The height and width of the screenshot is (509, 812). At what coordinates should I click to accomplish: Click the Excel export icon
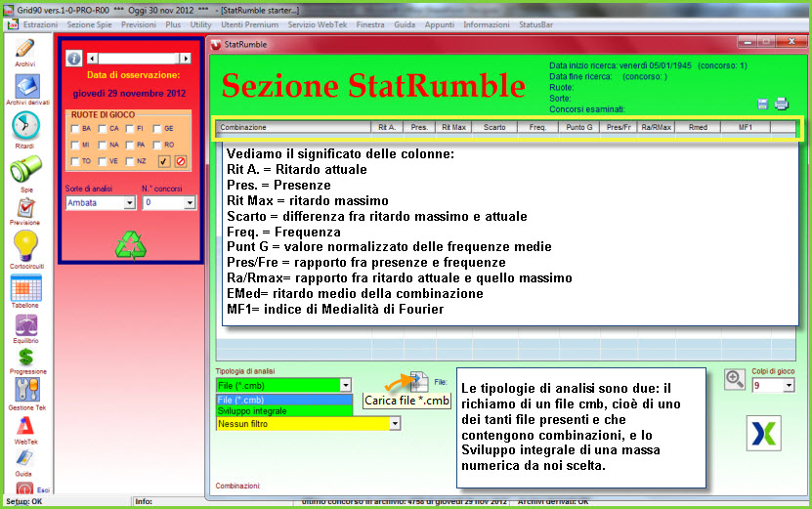pos(761,433)
